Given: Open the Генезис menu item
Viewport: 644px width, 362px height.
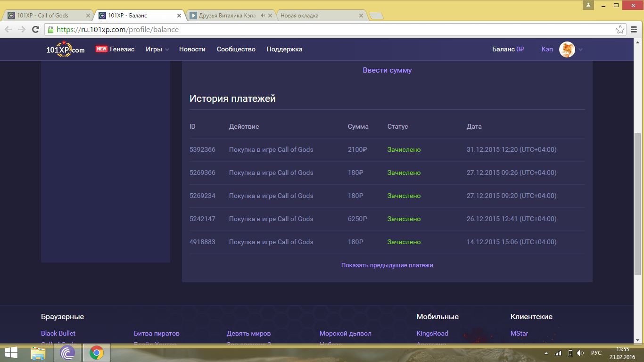Looking at the screenshot, I should point(122,49).
